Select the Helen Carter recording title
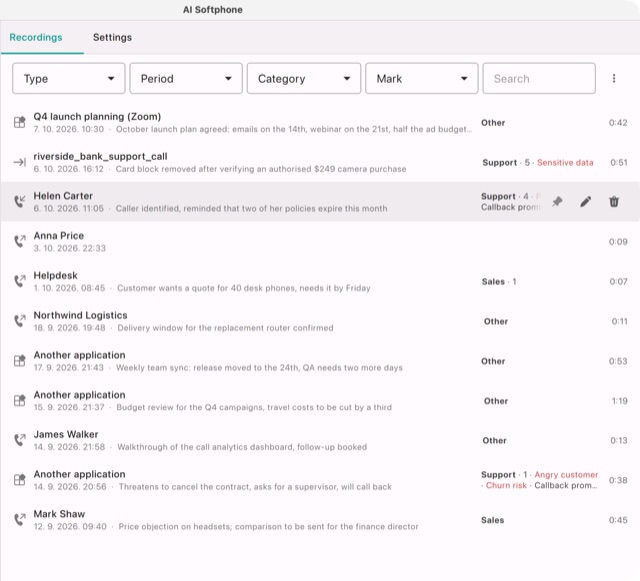This screenshot has height=581, width=640. pos(63,196)
